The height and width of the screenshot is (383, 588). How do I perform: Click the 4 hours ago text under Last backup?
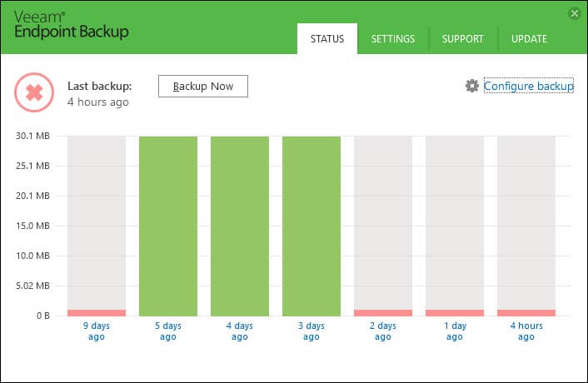(x=98, y=102)
